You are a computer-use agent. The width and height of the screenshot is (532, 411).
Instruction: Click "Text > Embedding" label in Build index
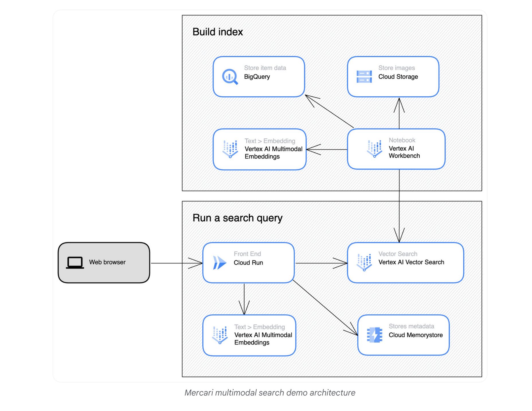point(270,141)
